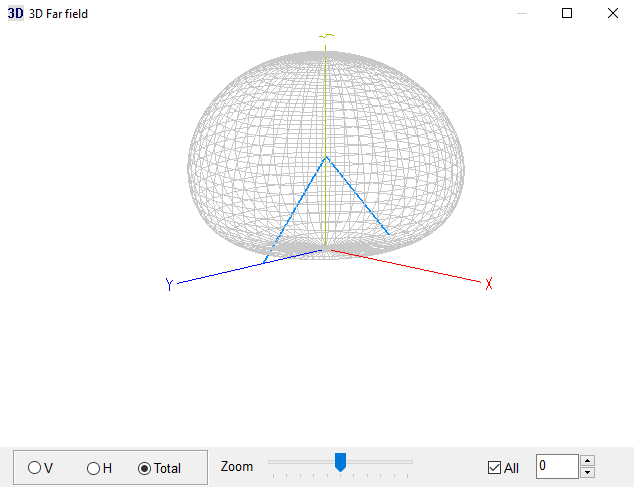Click in the numeric field showing 0
The height and width of the screenshot is (487, 634).
click(x=557, y=466)
